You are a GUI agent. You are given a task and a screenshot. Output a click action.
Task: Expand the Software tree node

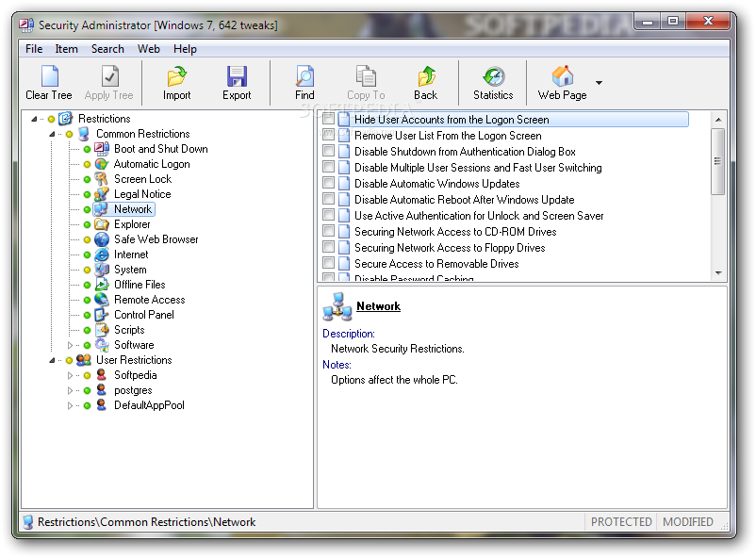pos(70,345)
